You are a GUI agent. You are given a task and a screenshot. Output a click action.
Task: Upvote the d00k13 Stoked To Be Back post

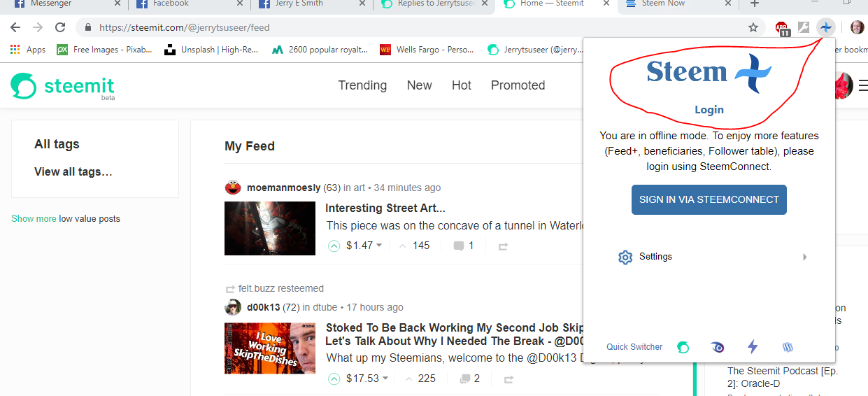[334, 379]
